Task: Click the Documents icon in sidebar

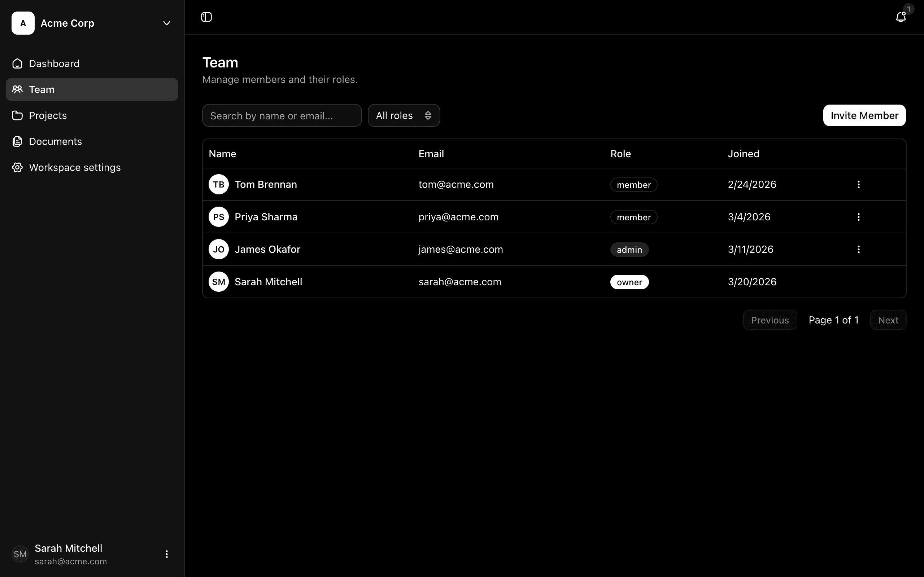Action: tap(17, 142)
